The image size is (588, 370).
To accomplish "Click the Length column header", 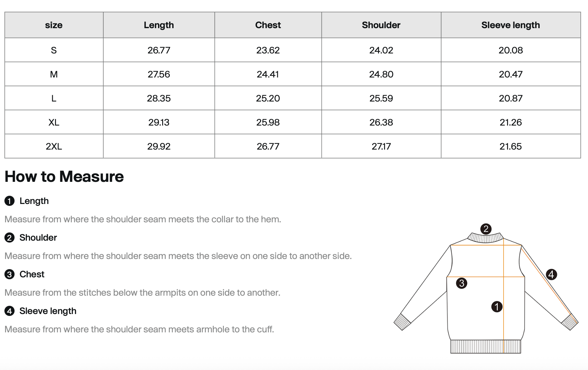I will tap(159, 25).
